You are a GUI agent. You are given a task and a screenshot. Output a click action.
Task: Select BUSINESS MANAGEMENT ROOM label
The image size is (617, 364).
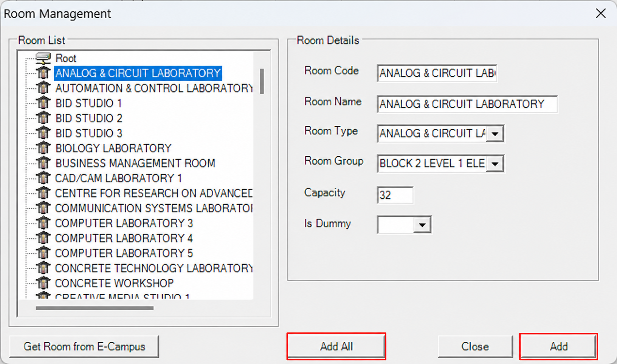pos(135,163)
